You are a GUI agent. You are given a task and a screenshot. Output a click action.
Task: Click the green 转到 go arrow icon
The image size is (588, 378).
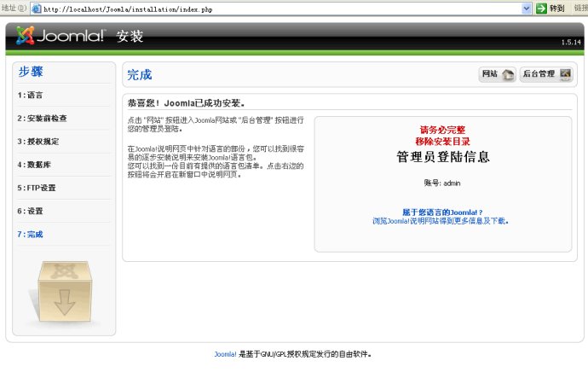541,9
